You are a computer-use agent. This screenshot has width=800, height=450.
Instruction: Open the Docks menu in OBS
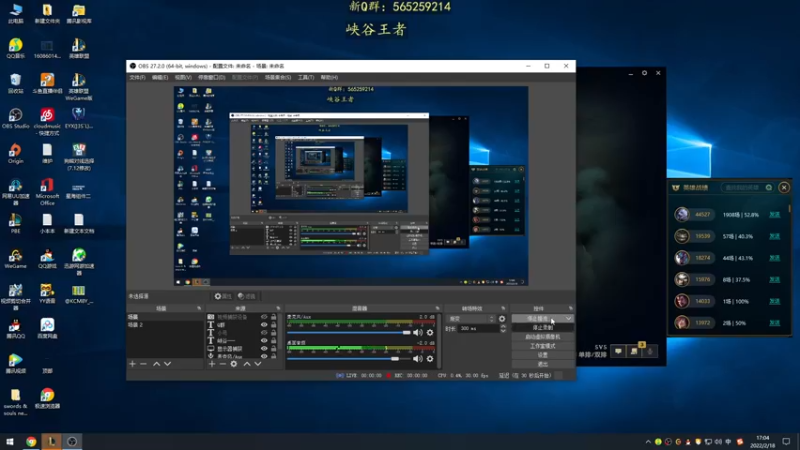click(x=211, y=78)
